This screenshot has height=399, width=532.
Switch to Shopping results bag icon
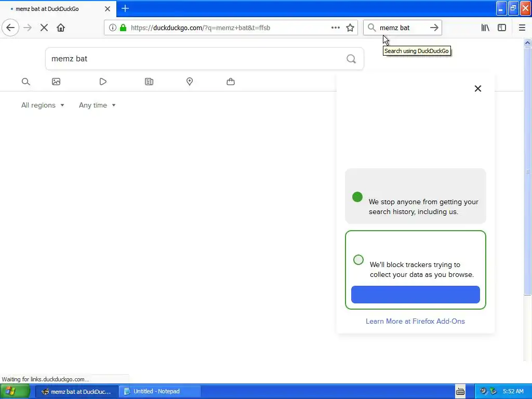click(231, 82)
